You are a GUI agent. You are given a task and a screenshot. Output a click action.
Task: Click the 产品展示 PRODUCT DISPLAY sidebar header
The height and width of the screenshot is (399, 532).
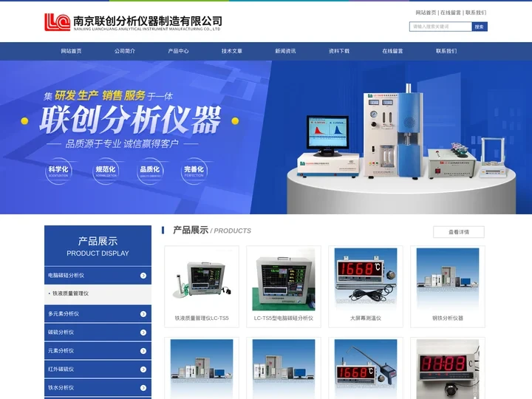click(x=98, y=246)
